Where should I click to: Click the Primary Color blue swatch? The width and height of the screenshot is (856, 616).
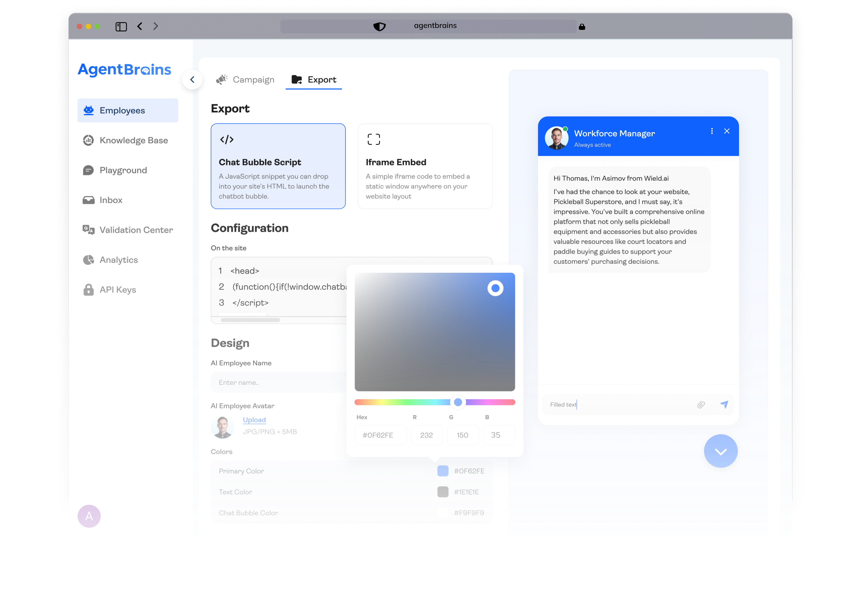pyautogui.click(x=443, y=471)
